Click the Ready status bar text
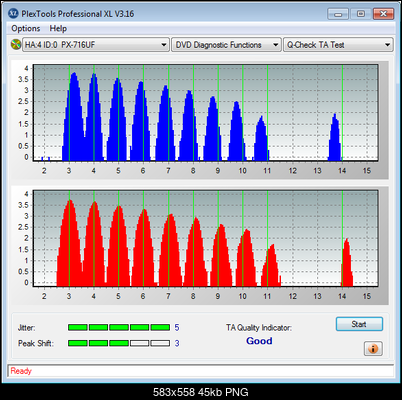 click(21, 371)
